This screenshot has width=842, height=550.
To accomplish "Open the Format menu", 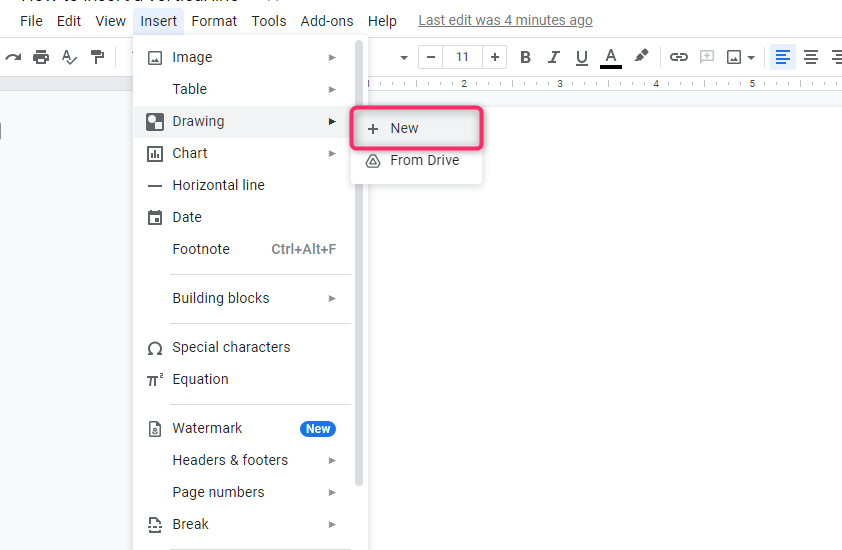I will [214, 21].
